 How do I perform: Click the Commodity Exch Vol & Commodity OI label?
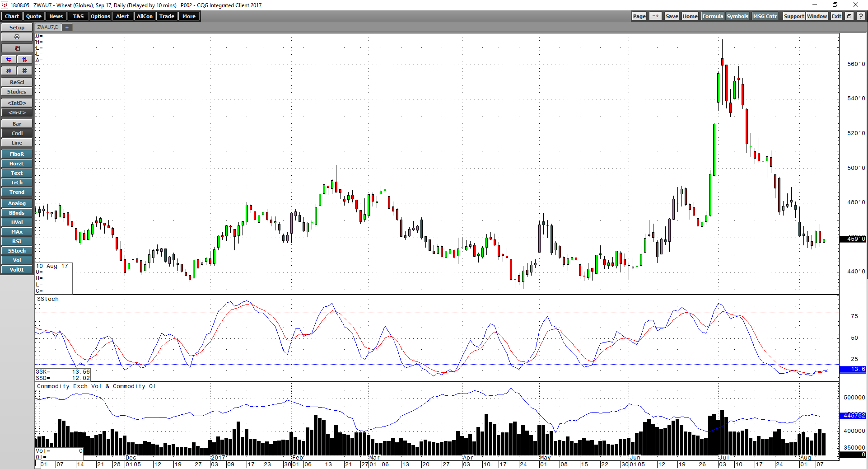point(96,386)
